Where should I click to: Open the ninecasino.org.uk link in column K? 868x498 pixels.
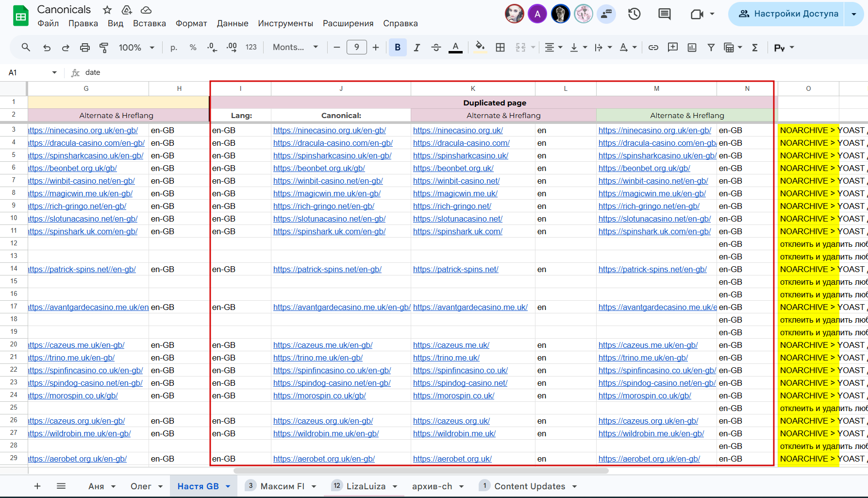pyautogui.click(x=458, y=130)
